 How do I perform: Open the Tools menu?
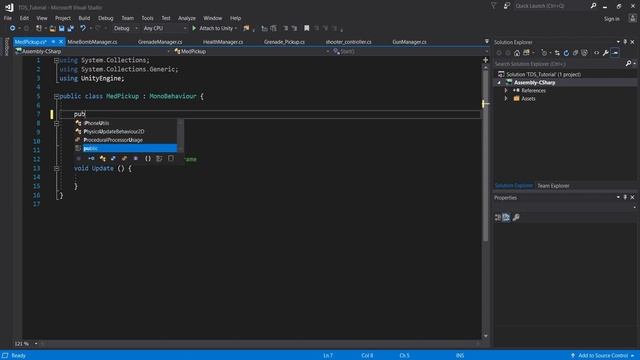(147, 18)
